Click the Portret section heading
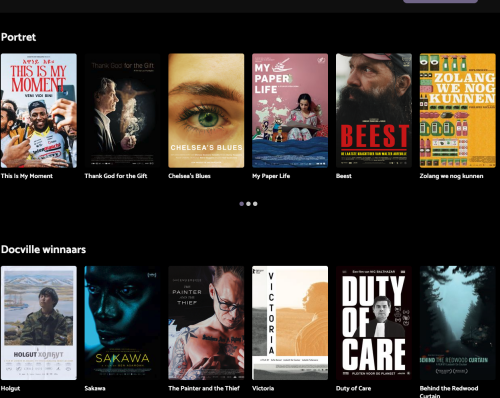Screen dimensions: 500x398 pos(18,37)
